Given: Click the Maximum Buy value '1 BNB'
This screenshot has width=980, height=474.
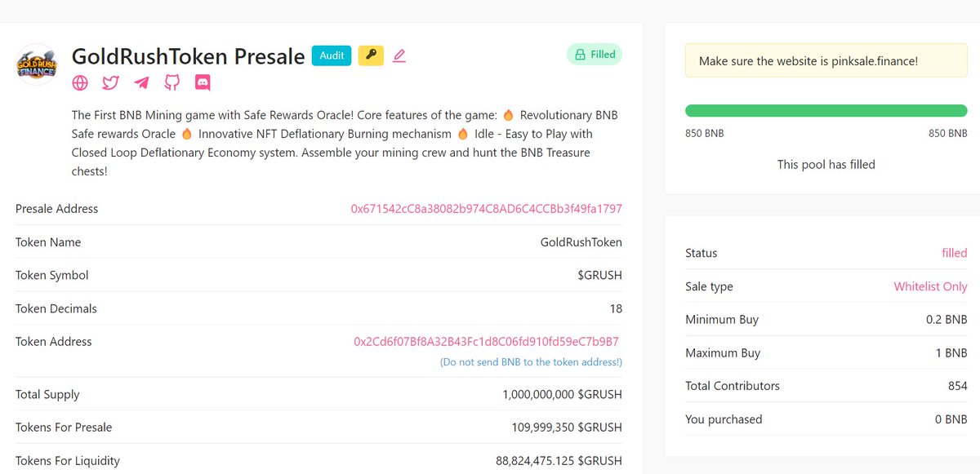Looking at the screenshot, I should click(x=952, y=353).
